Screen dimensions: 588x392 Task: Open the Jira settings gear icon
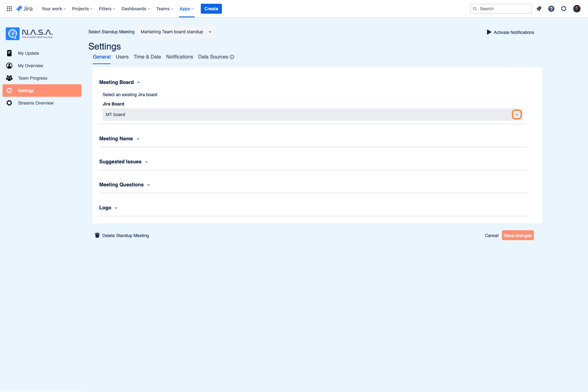pyautogui.click(x=564, y=9)
